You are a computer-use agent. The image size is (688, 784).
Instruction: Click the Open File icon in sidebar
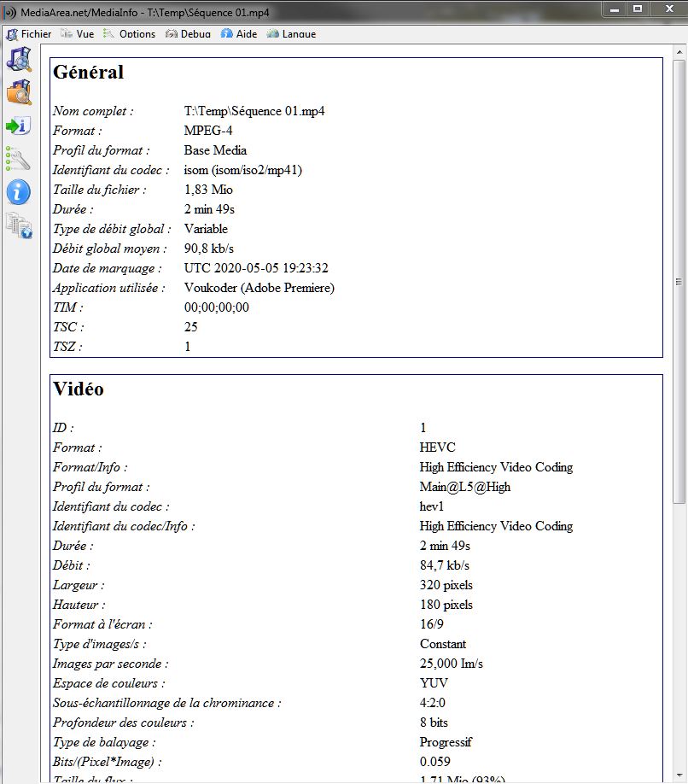[x=19, y=59]
